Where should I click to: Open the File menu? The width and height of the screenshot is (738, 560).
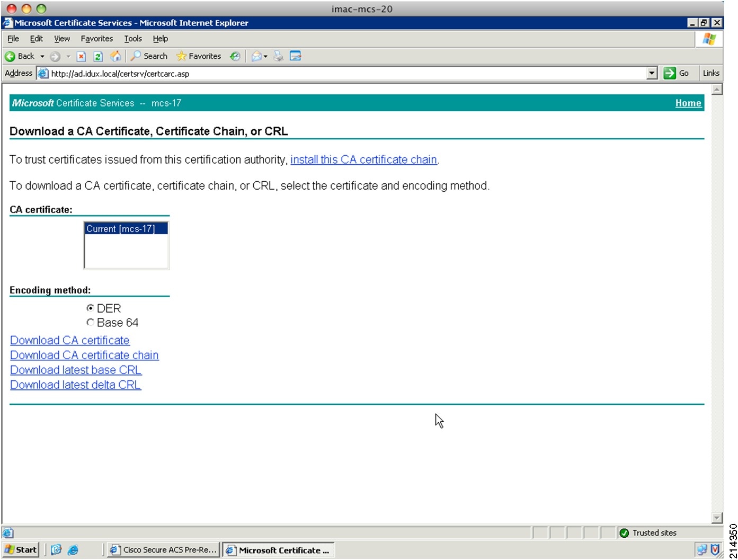pyautogui.click(x=13, y=39)
